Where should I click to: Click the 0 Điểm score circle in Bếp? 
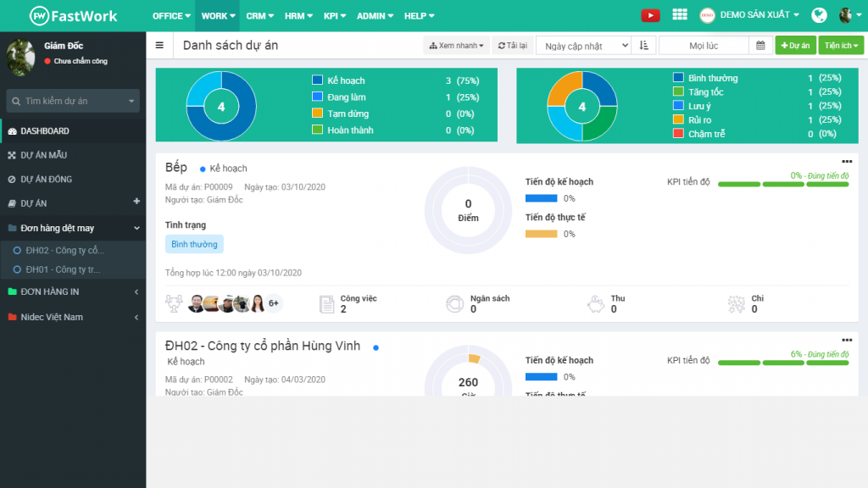[468, 210]
